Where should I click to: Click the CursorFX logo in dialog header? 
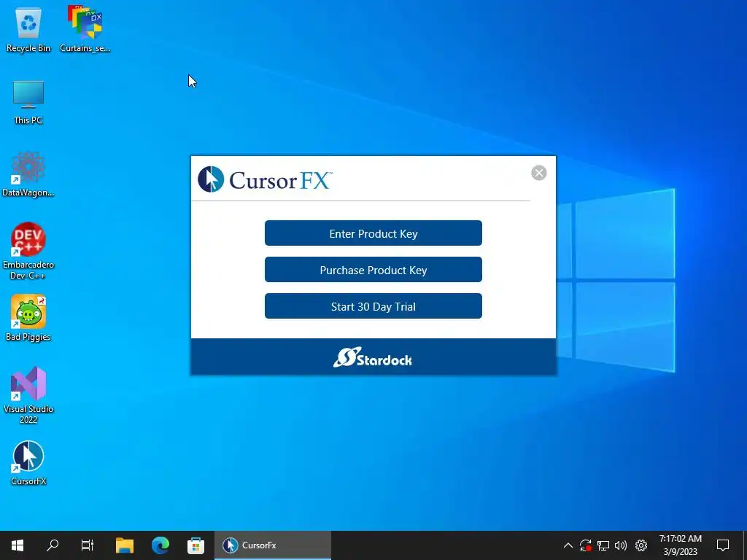[265, 179]
